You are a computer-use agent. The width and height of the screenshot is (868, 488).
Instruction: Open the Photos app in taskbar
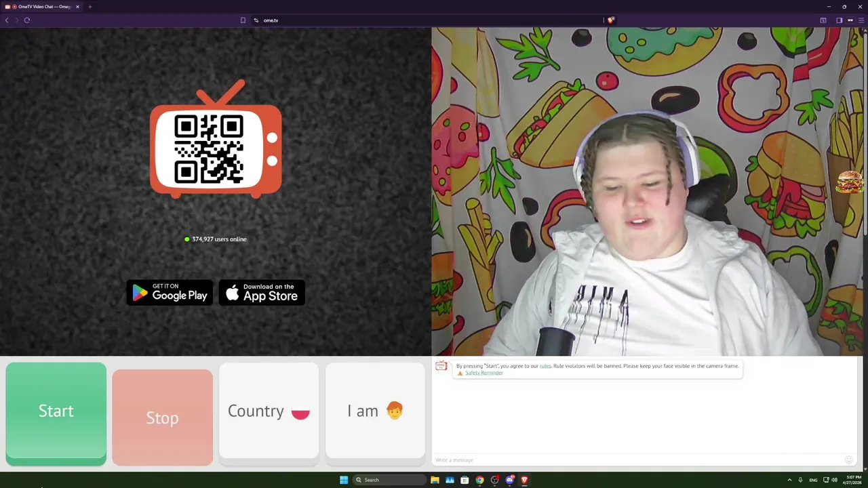click(450, 480)
